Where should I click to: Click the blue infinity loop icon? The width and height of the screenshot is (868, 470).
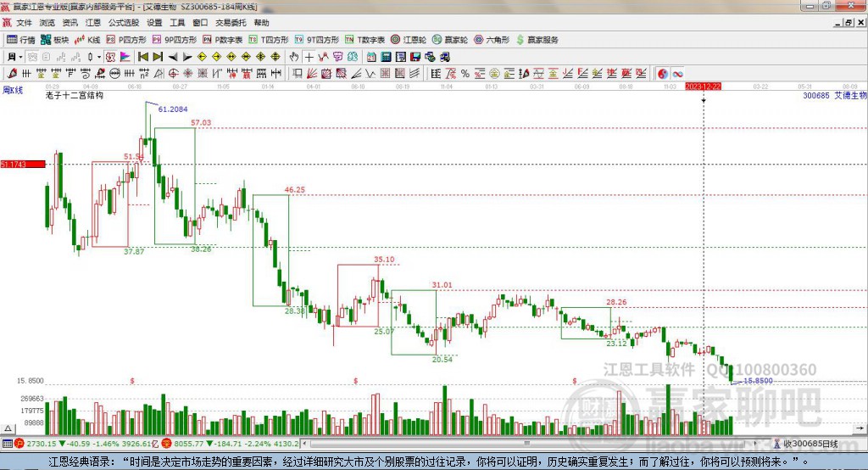(x=677, y=74)
